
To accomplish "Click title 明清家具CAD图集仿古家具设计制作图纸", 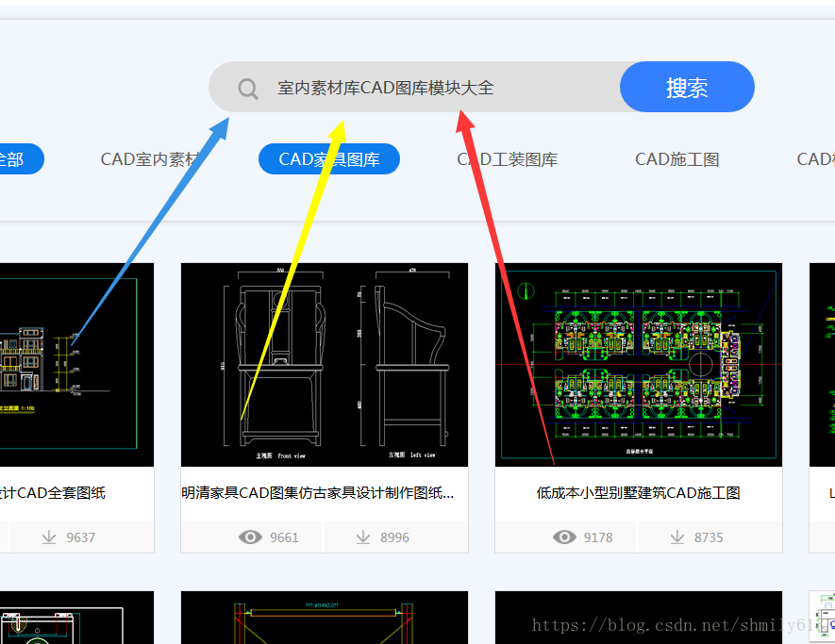I will (x=317, y=493).
